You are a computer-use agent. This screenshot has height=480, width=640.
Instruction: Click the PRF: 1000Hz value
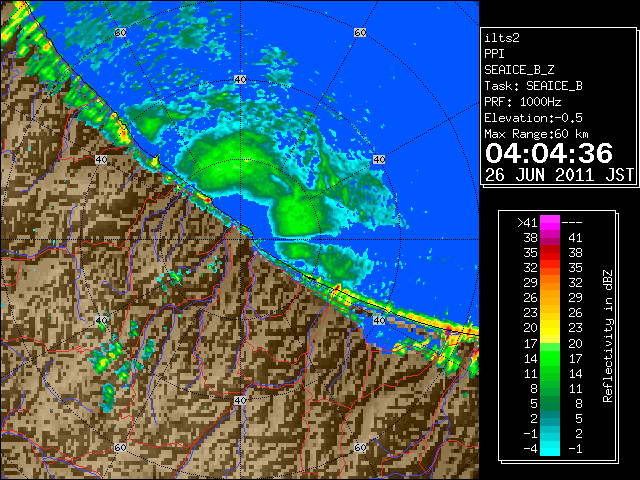coord(523,102)
